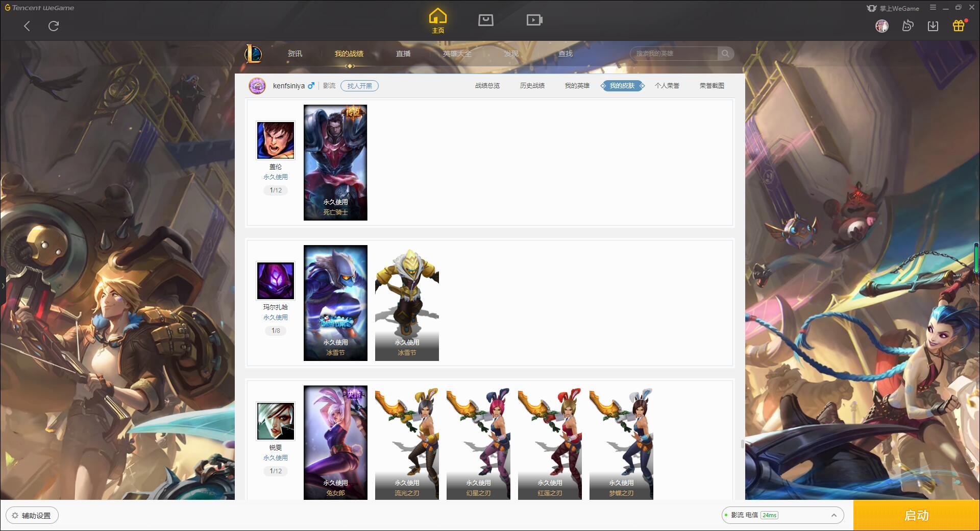Switch to 荣誉截图 sub-tab
The height and width of the screenshot is (531, 980).
(712, 86)
